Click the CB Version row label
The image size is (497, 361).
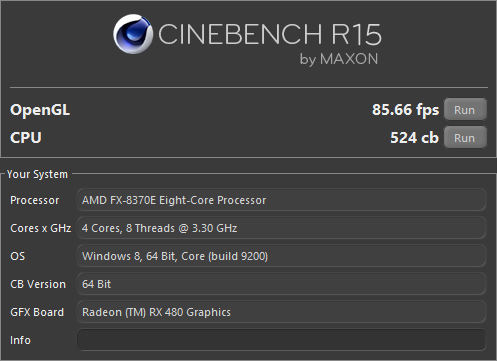[38, 284]
